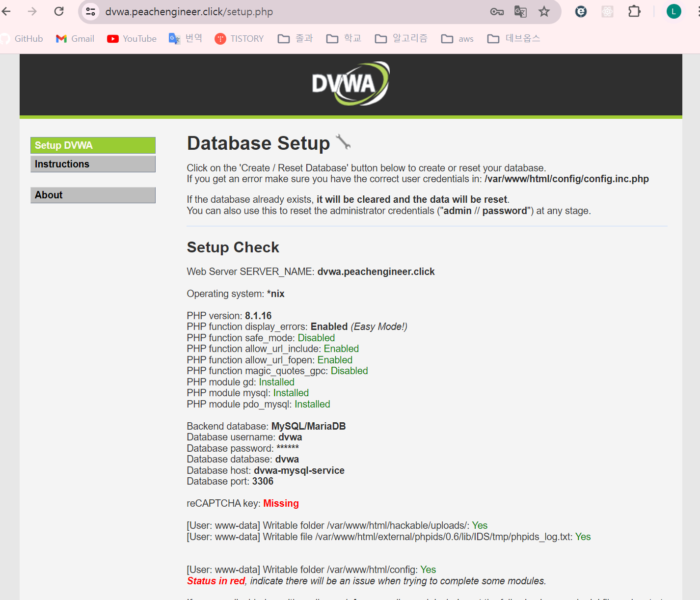Image resolution: width=700 pixels, height=600 pixels.
Task: Expand the 알고리즘 bookmark folder
Action: pyautogui.click(x=401, y=38)
